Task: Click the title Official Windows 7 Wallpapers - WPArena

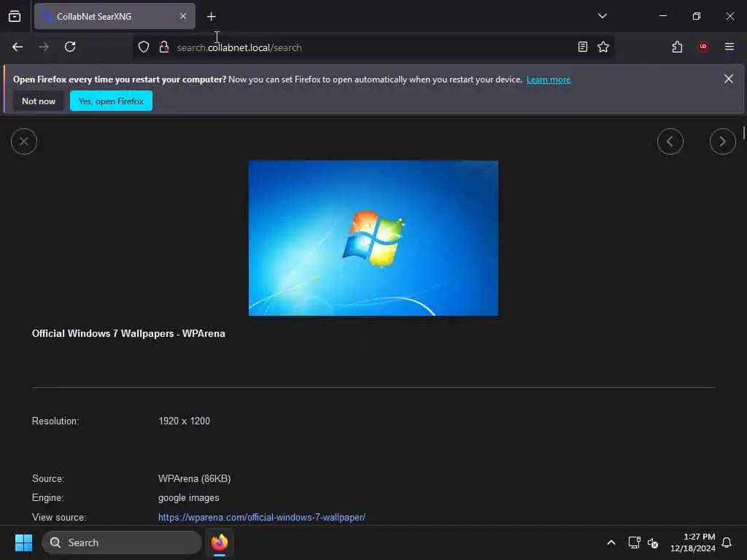Action: [128, 333]
